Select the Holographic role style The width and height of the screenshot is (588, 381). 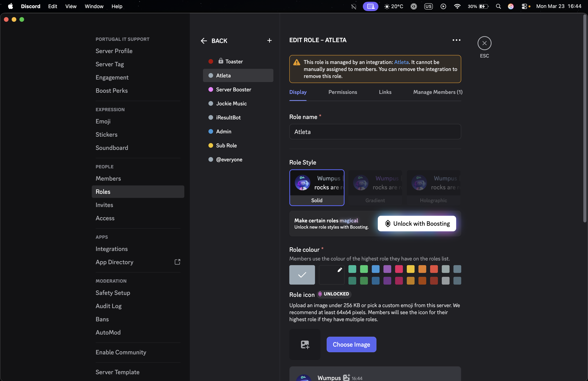(x=433, y=187)
